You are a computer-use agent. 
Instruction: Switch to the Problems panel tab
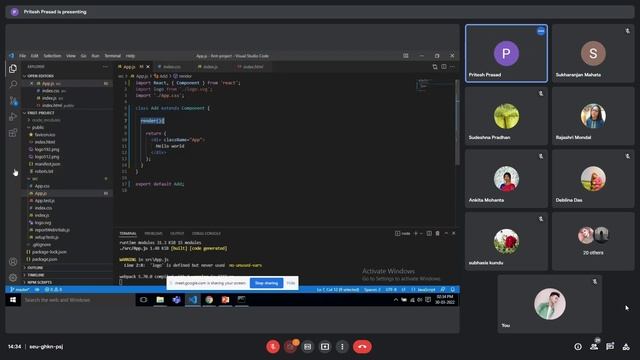tap(153, 233)
